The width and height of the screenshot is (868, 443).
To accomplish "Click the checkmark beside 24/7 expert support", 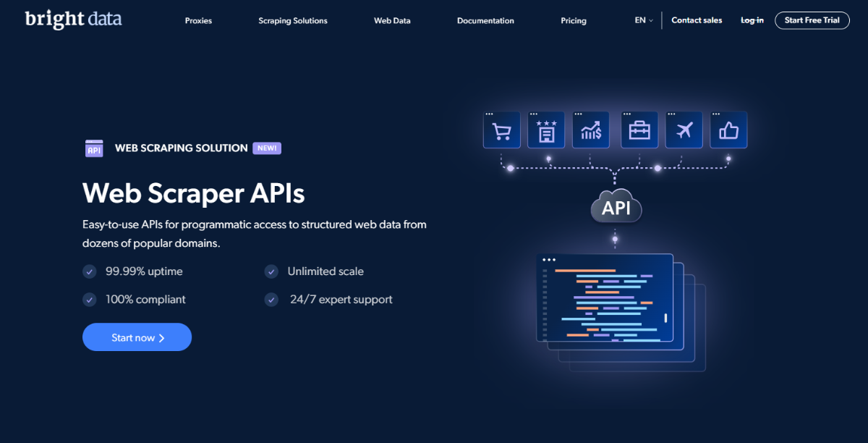I will click(x=271, y=300).
